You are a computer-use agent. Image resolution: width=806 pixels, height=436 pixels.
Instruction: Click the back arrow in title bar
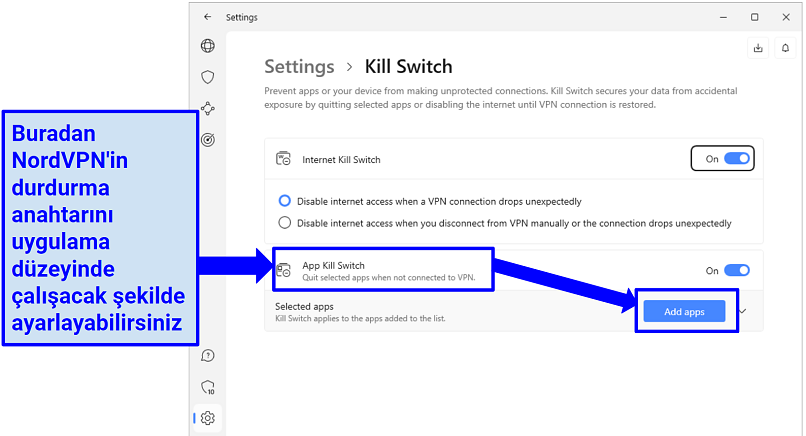point(207,17)
